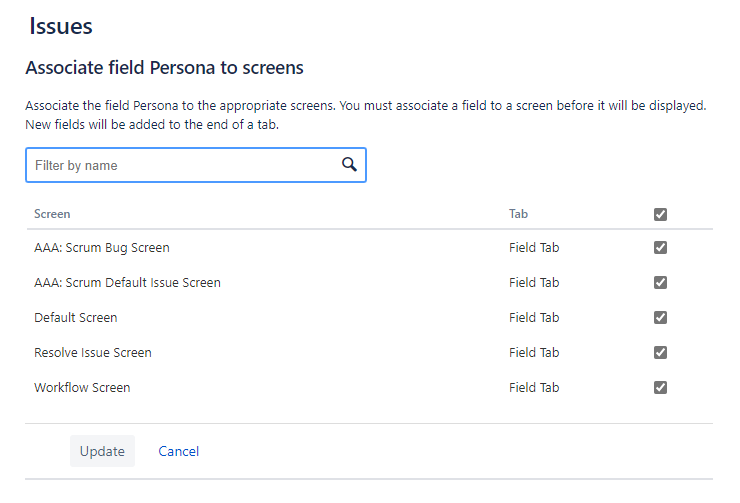Click the Resolve Issue Screen row name
The height and width of the screenshot is (503, 740).
click(92, 352)
